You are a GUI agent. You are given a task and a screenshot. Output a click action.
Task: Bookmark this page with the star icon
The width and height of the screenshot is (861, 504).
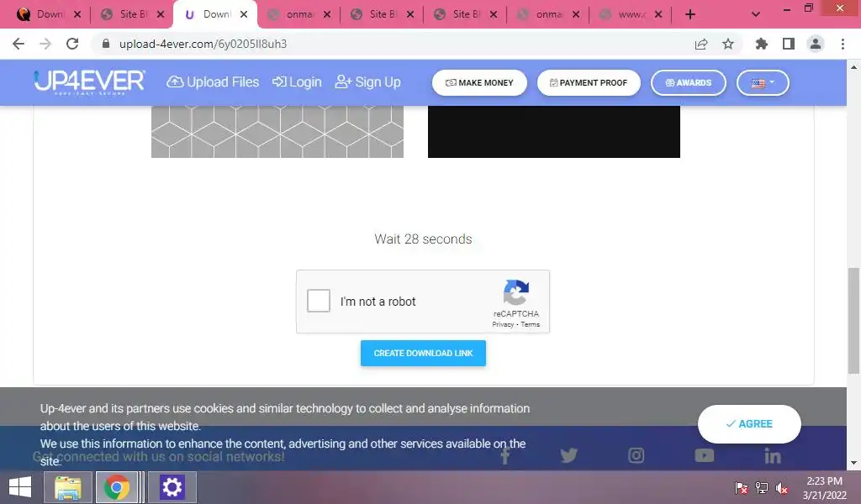coord(728,44)
